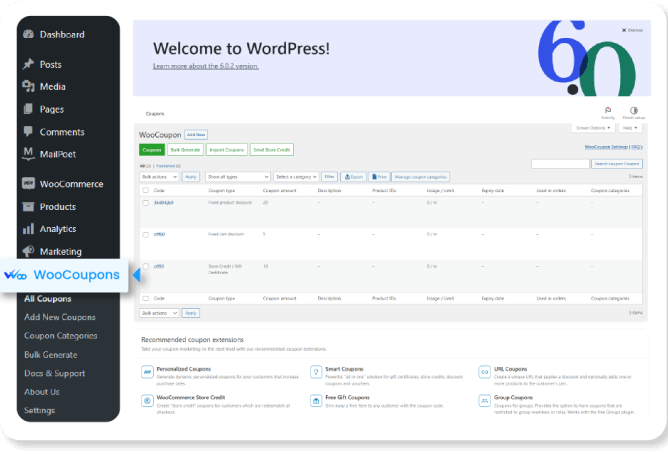668x454 pixels.
Task: Open About Us submenu item
Action: point(42,392)
